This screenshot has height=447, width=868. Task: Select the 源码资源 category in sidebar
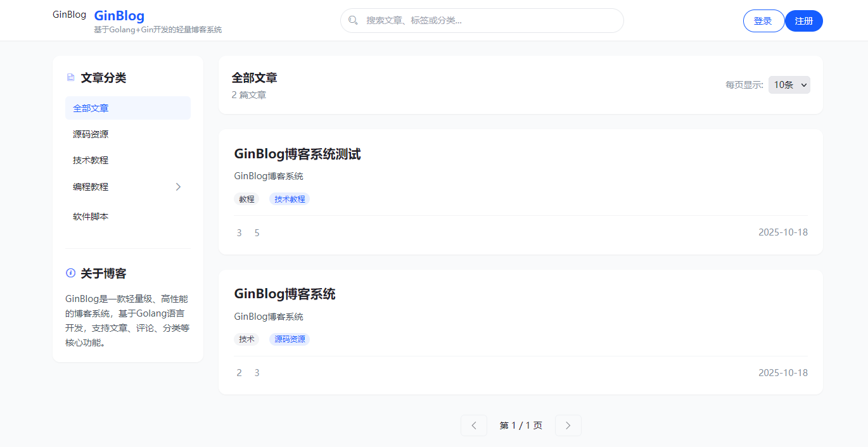(x=91, y=134)
